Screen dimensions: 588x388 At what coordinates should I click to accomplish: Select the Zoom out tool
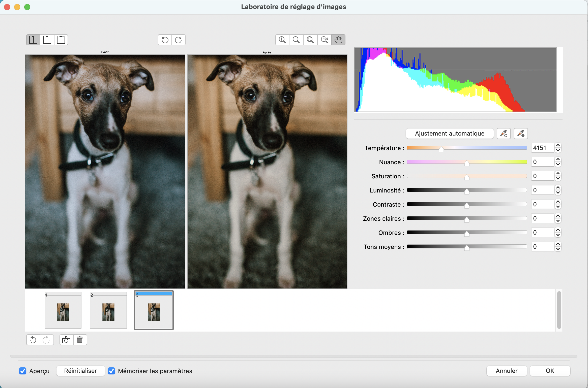[x=296, y=40]
